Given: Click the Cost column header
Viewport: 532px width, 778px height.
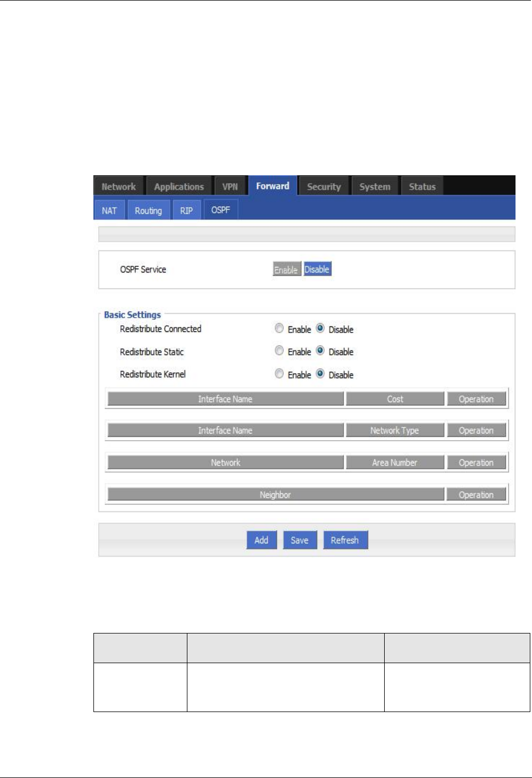Looking at the screenshot, I should point(395,399).
